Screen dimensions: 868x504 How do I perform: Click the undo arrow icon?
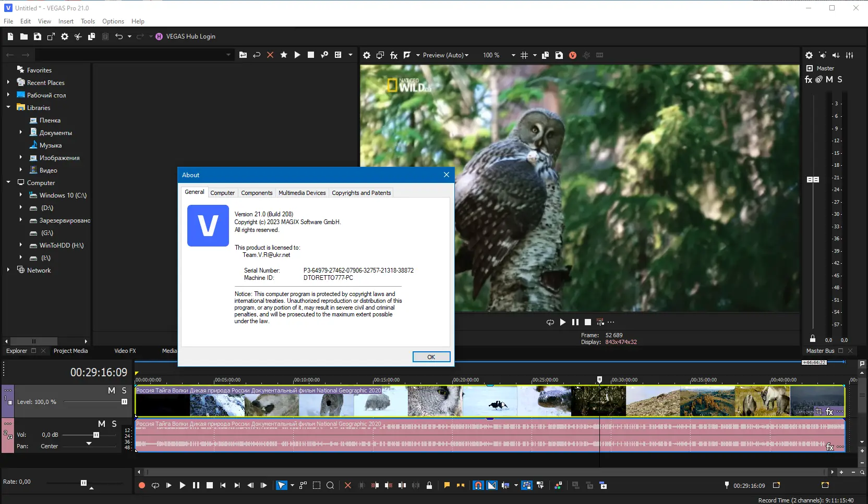pyautogui.click(x=119, y=36)
